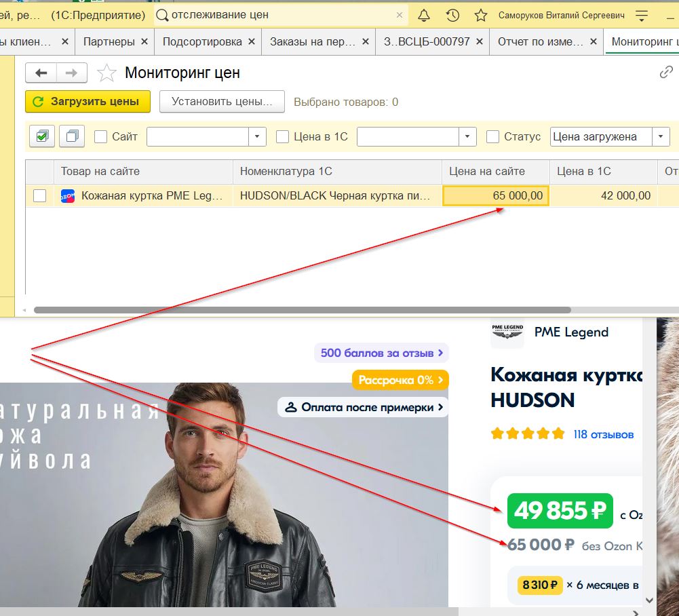Viewport: 679px width, 616px height.
Task: Sort by Товар на сайте column header
Action: coord(143,172)
